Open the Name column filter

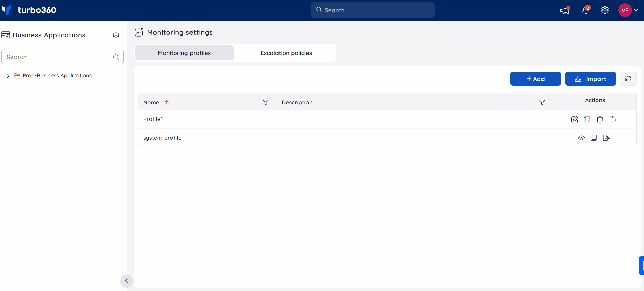[266, 102]
